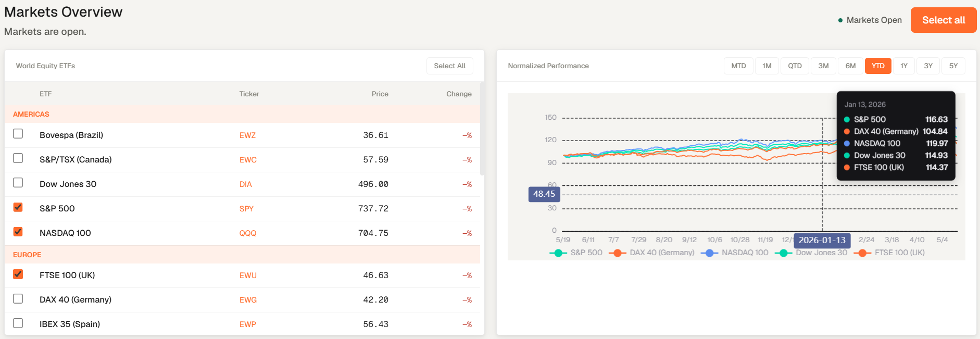Open the EWG ticker link
980x339 pixels.
click(x=248, y=300)
